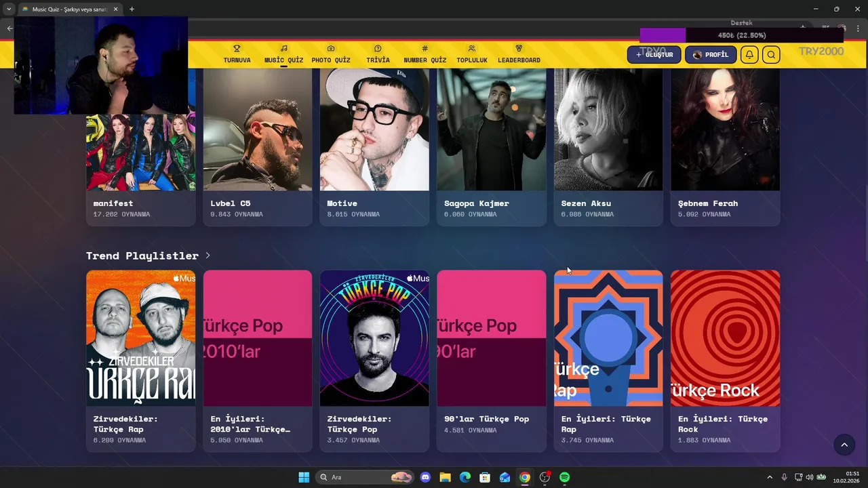The height and width of the screenshot is (488, 868).
Task: Click the Oluştur create button
Action: point(654,55)
